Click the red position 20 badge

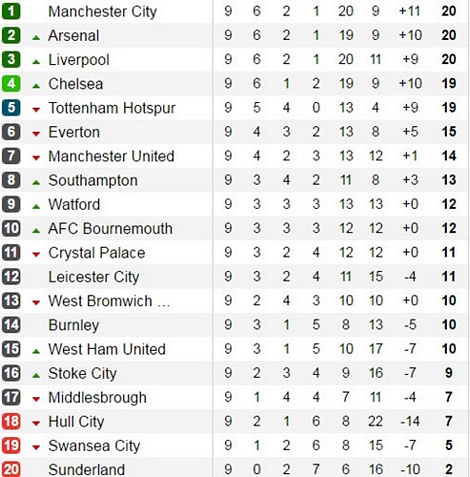[11, 469]
